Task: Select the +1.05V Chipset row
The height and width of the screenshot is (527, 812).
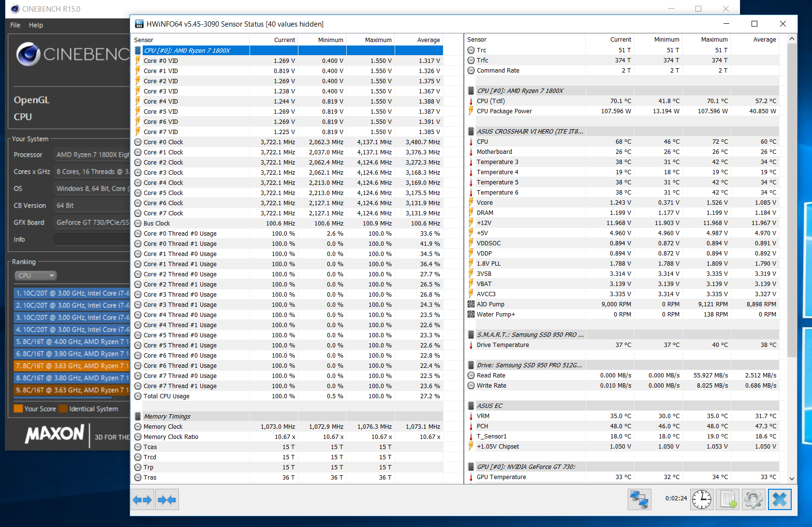Action: [x=622, y=446]
